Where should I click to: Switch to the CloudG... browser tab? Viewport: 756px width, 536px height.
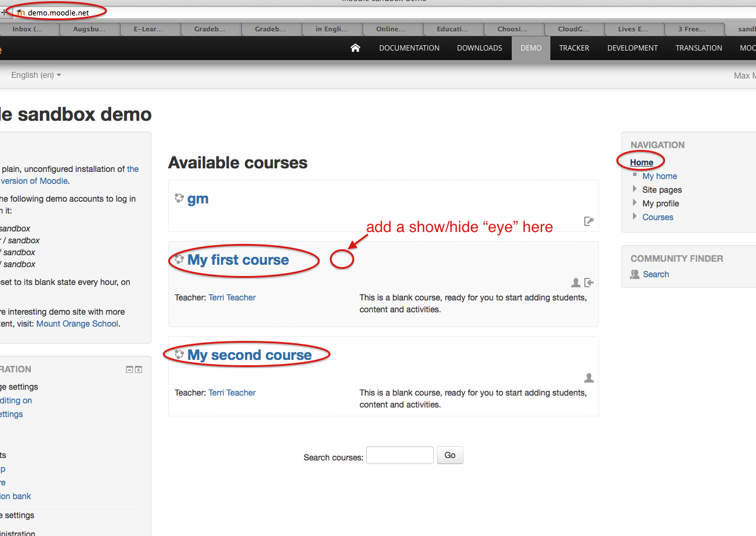point(574,29)
